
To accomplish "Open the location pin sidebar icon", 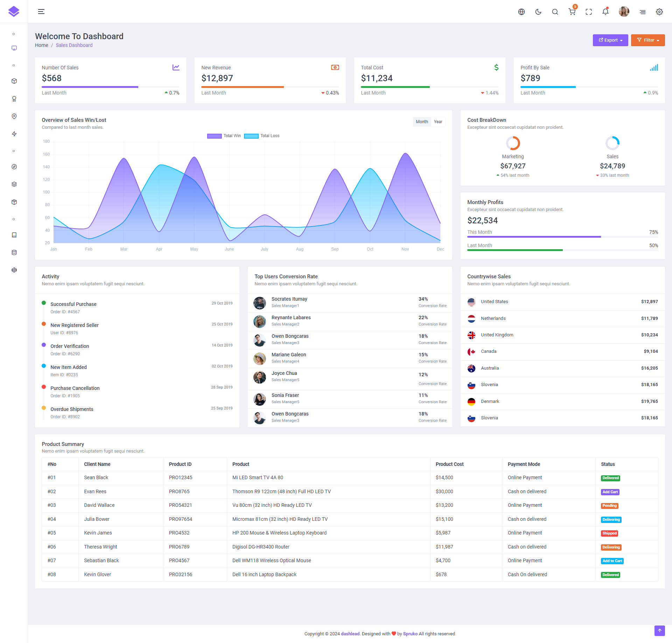I will [x=14, y=116].
